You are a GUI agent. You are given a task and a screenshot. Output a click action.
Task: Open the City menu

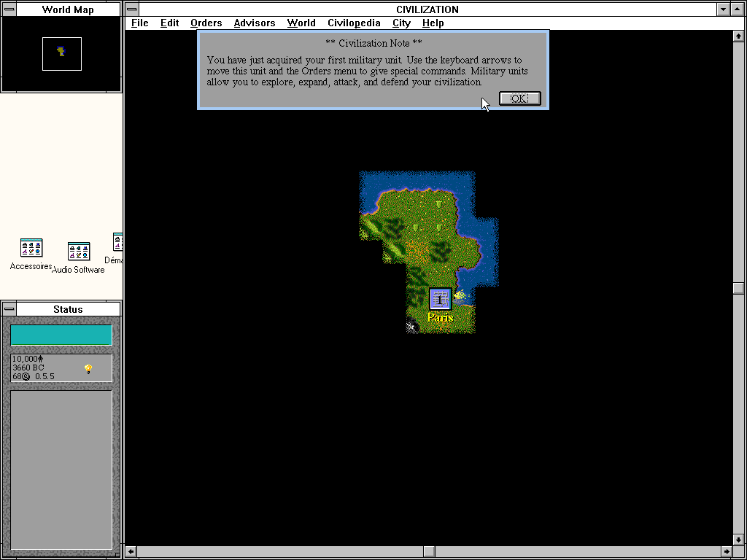402,23
